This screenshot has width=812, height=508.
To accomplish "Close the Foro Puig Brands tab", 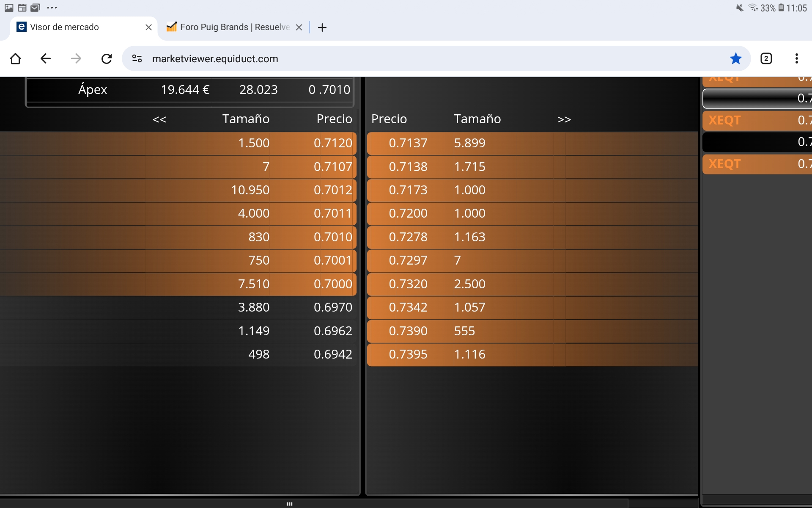I will coord(299,28).
